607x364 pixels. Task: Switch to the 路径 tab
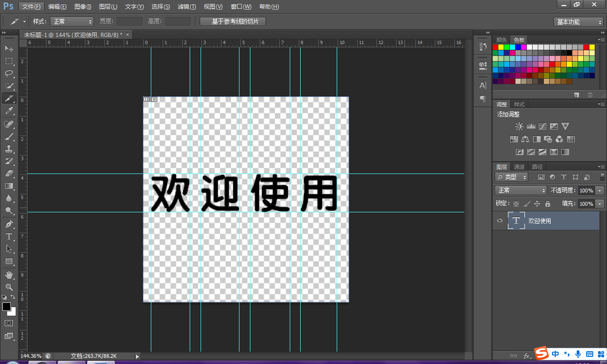click(537, 167)
